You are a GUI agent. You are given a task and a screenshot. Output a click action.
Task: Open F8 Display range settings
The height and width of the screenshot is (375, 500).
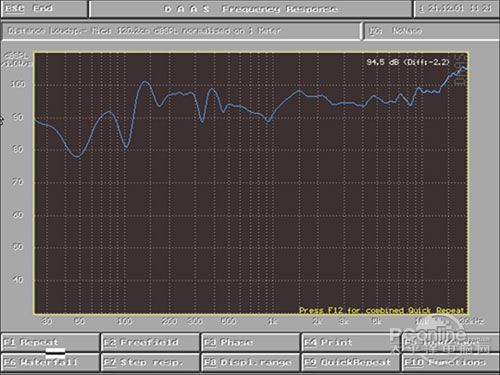click(250, 362)
